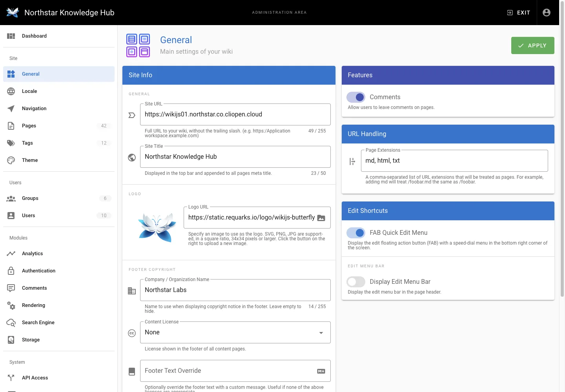565x392 pixels.
Task: Click the organization building icon
Action: tap(132, 291)
